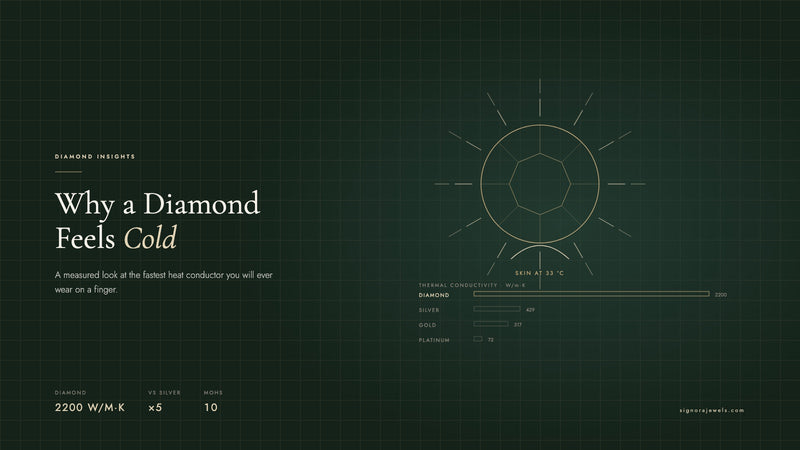Click the '2200 W/M·K' stat
800x450 pixels.
pyautogui.click(x=90, y=408)
